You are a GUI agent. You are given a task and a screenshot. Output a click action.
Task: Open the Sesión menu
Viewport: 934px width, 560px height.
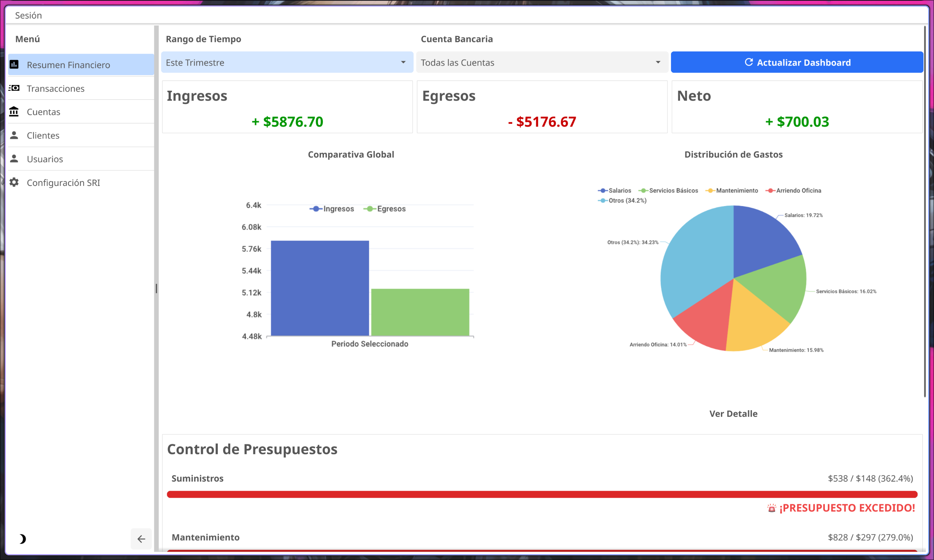tap(28, 15)
